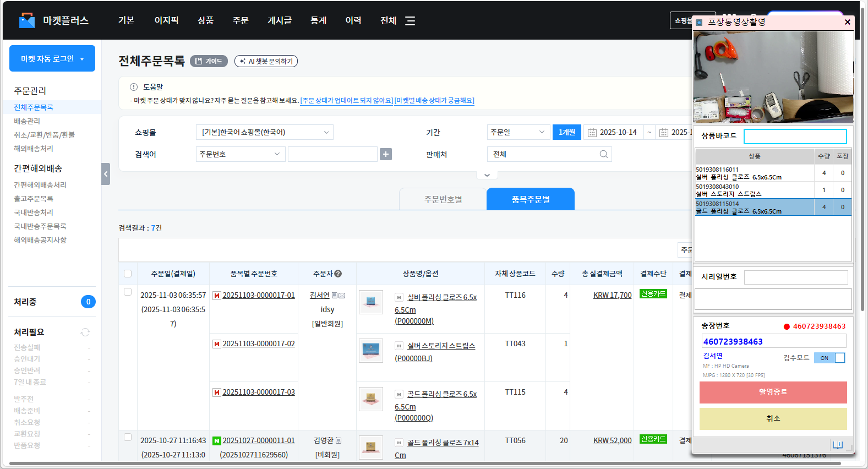Click the plus icon to add search term
868x469 pixels.
point(386,155)
